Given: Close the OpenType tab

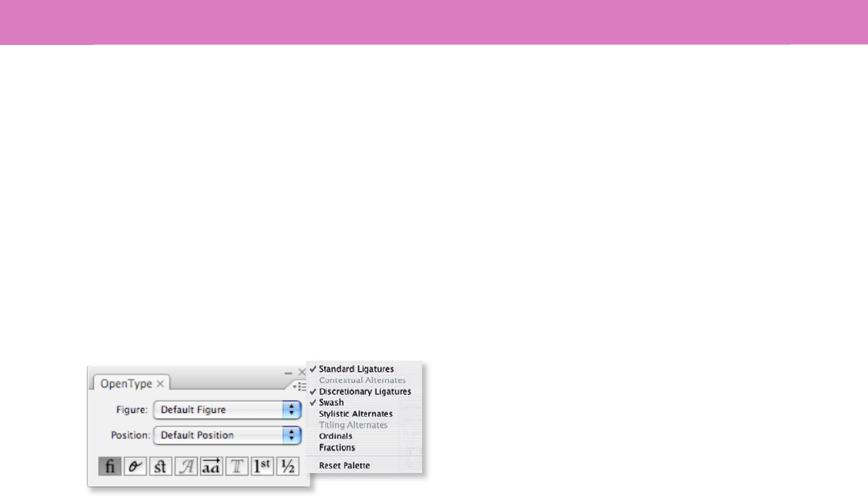Looking at the screenshot, I should 160,383.
